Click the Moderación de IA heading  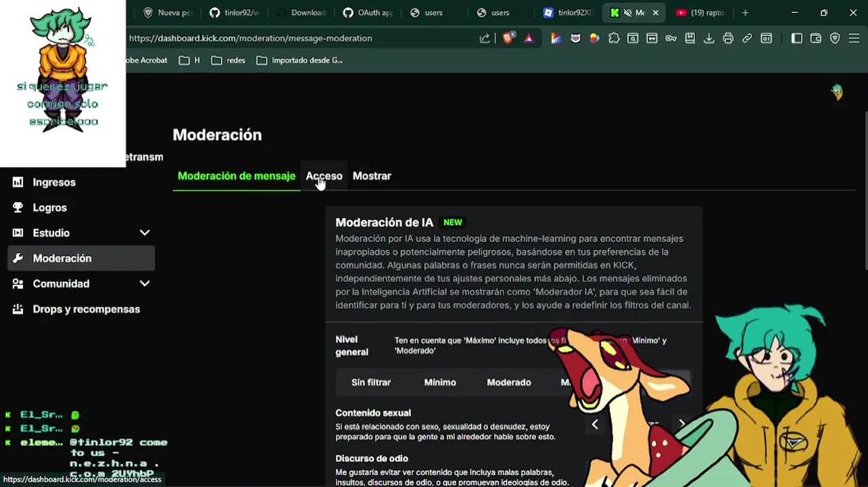(x=384, y=223)
